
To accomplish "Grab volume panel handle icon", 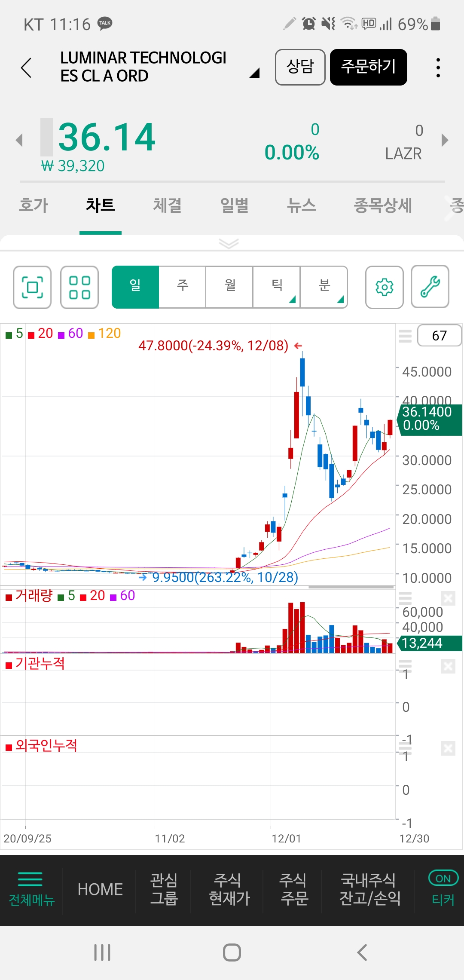I will (405, 598).
